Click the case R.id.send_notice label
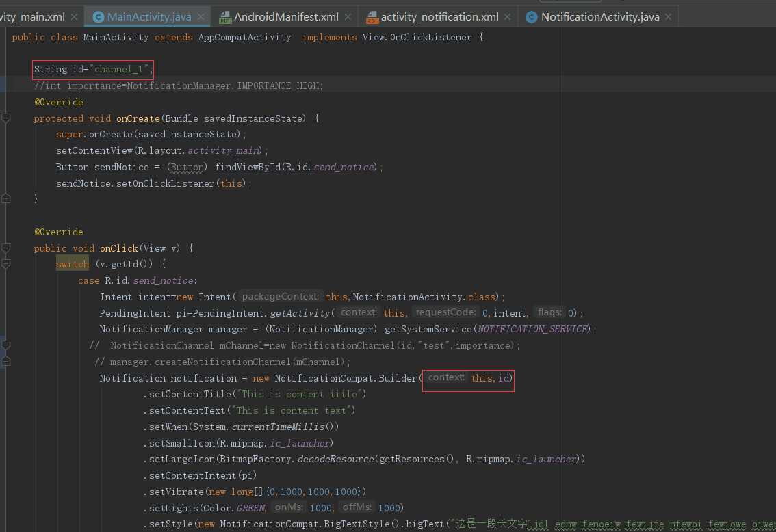Viewport: 776px width, 532px height. [137, 281]
